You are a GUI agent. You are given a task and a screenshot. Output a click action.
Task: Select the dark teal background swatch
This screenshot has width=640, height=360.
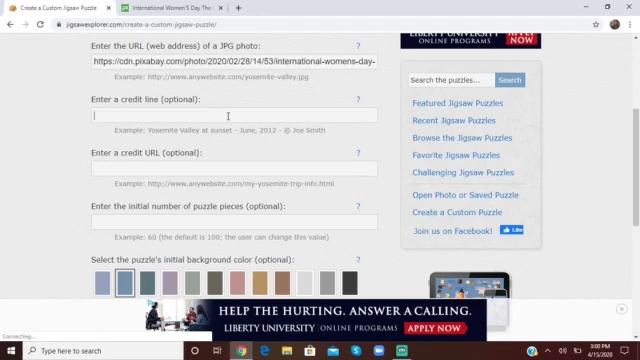click(147, 283)
